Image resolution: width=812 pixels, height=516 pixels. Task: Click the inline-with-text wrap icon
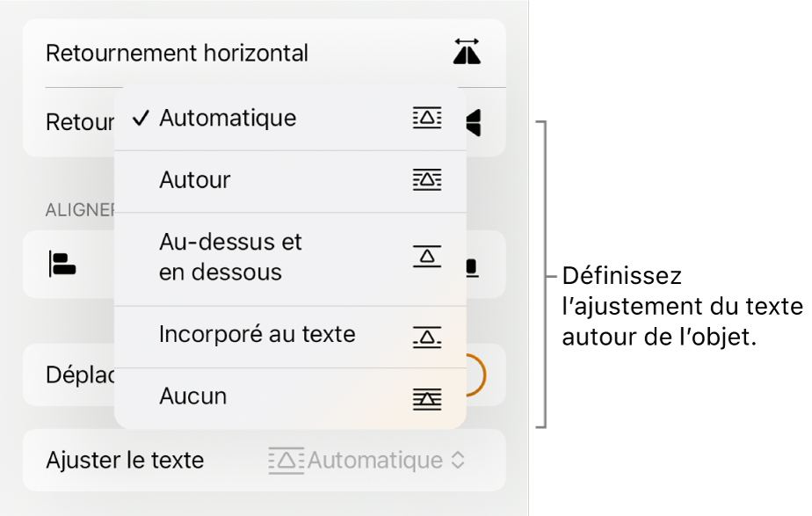coord(427,335)
